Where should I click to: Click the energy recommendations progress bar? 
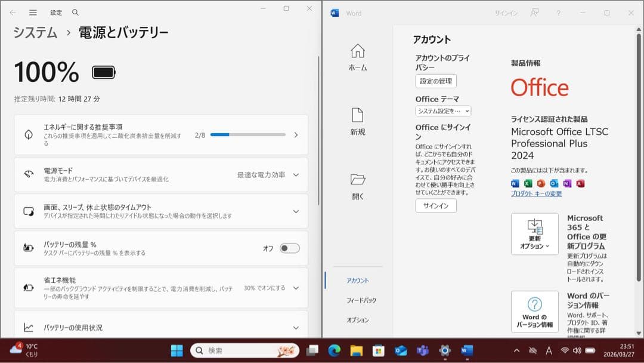pos(247,135)
